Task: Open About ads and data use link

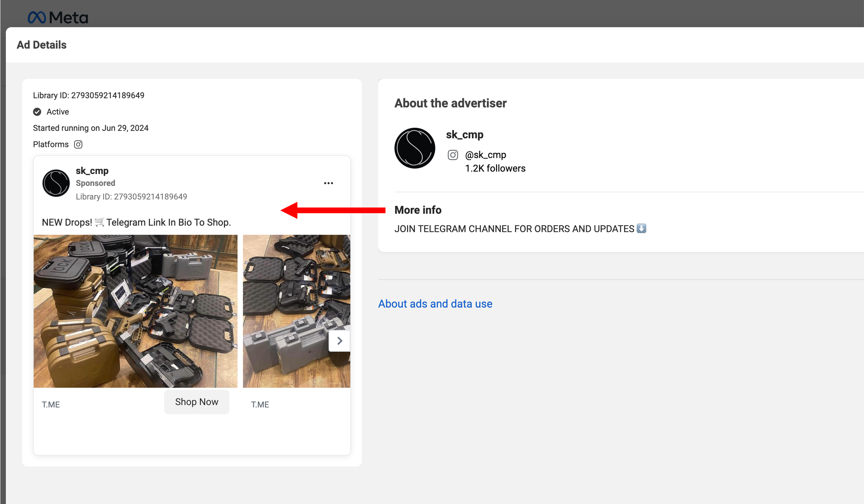Action: point(435,304)
